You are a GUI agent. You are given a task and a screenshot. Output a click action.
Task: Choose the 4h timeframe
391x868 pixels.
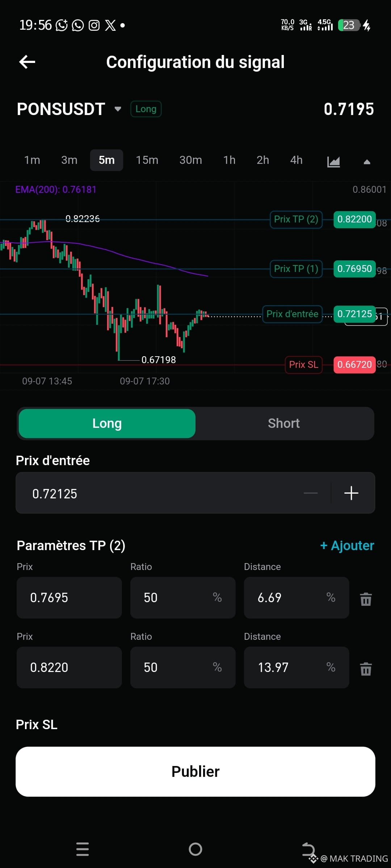pyautogui.click(x=297, y=160)
